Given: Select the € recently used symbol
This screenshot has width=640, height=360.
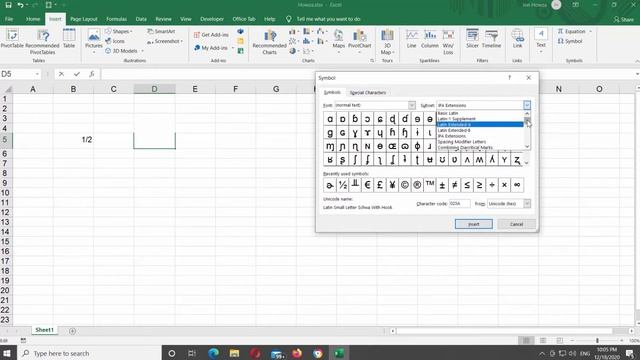Looking at the screenshot, I should [x=367, y=185].
